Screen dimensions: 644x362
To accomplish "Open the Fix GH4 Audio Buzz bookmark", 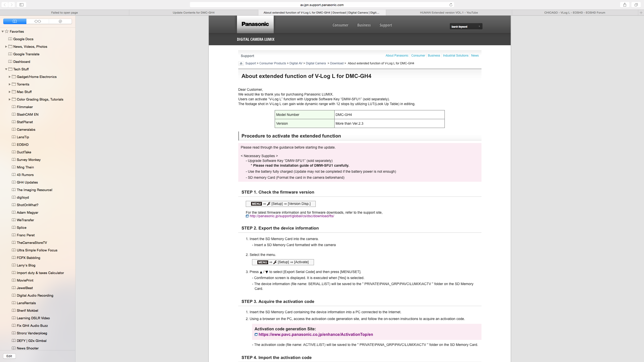I will [x=32, y=326].
